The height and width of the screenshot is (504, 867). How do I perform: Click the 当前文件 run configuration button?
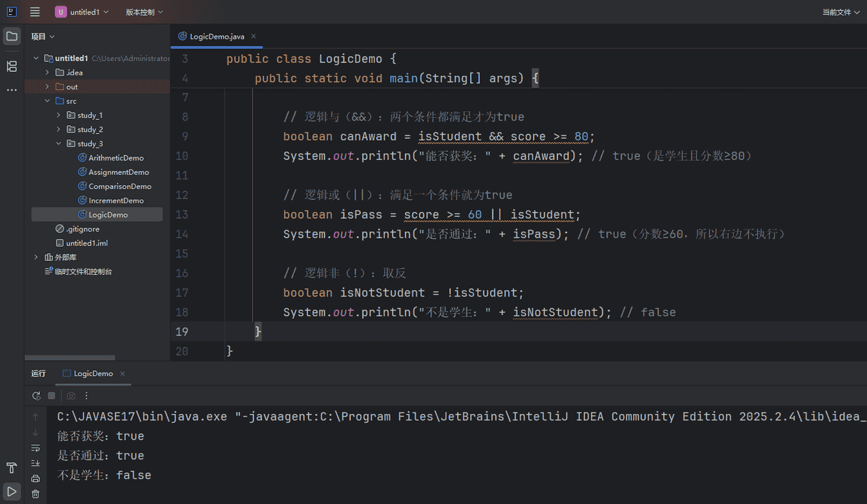point(841,12)
